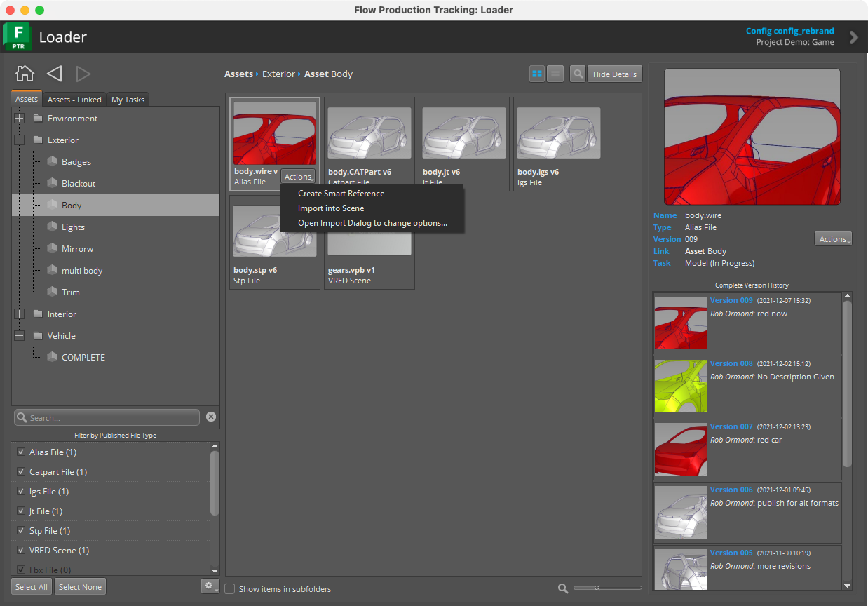Go to the Home navigation icon
868x606 pixels.
pyautogui.click(x=25, y=74)
